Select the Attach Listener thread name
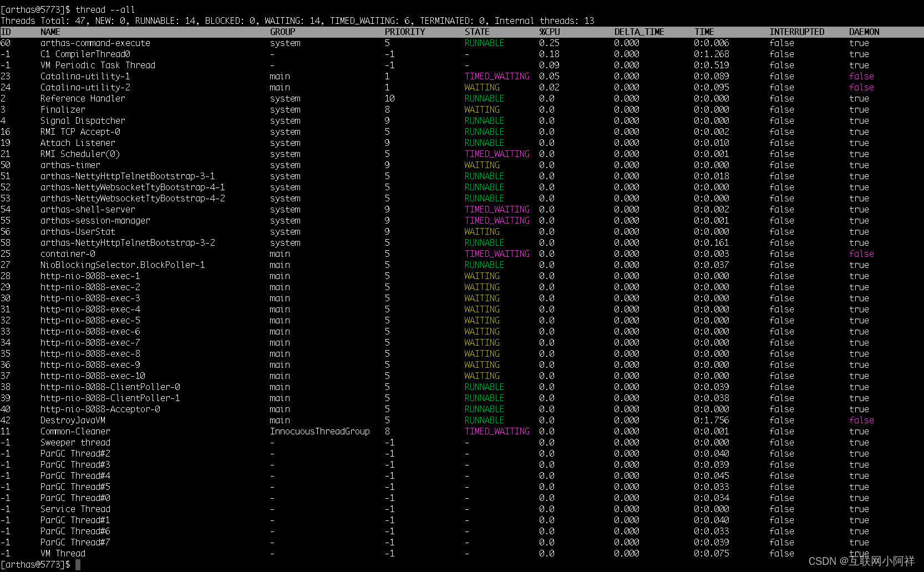This screenshot has width=924, height=572. pos(78,143)
